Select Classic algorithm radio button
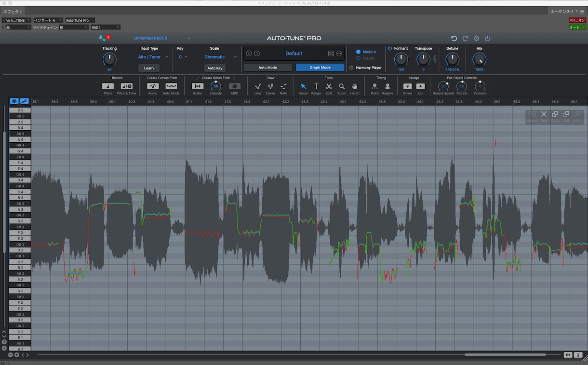Image resolution: width=588 pixels, height=365 pixels. click(x=358, y=58)
